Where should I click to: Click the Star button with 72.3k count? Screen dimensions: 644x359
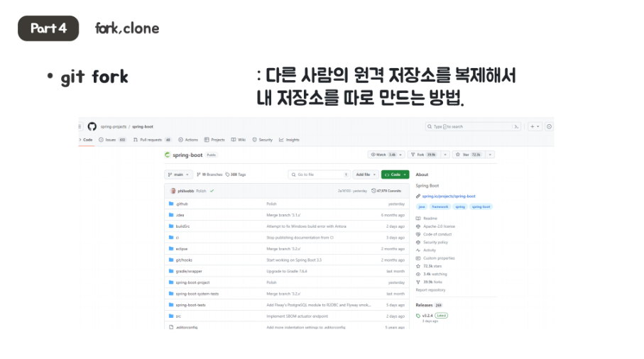point(469,155)
